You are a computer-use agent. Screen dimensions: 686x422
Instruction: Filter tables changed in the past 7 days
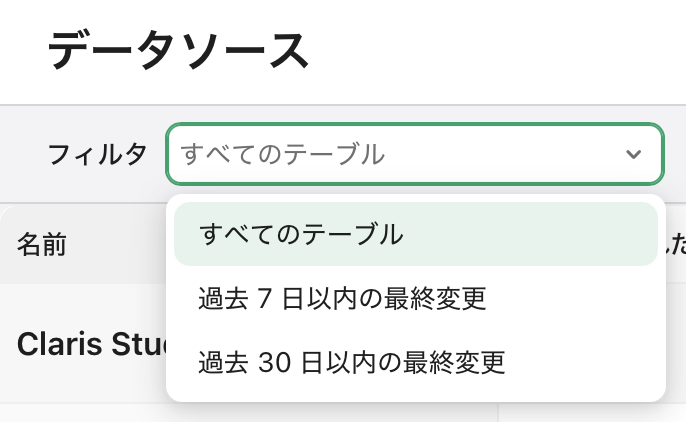342,298
